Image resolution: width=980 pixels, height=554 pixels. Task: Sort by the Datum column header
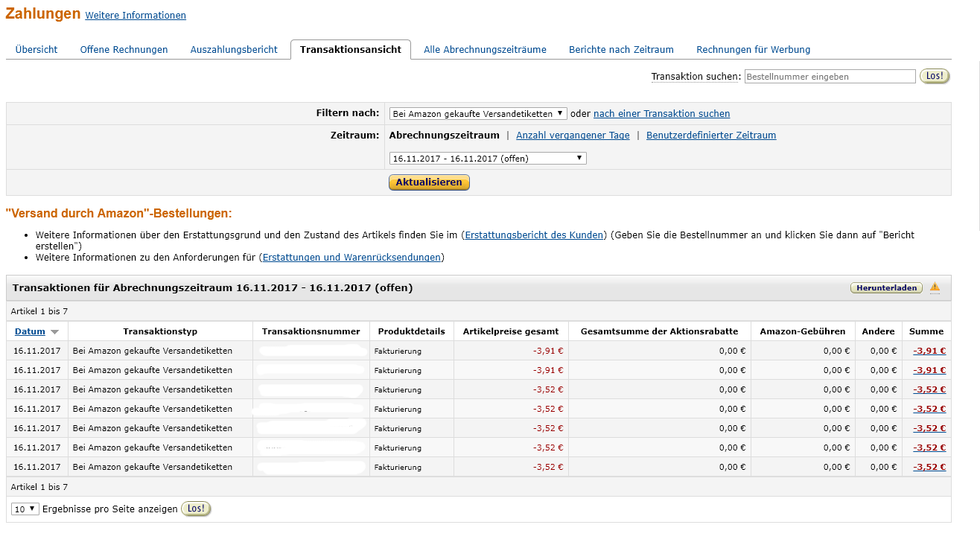[30, 331]
